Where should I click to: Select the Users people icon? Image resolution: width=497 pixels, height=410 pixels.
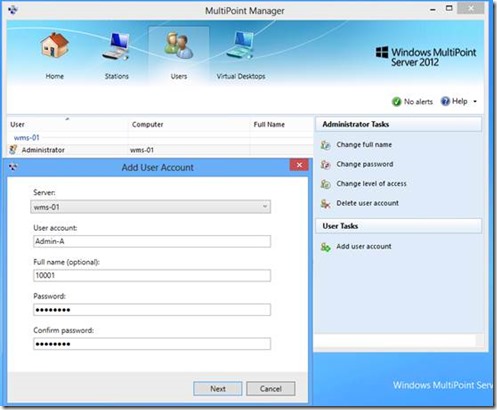(179, 46)
